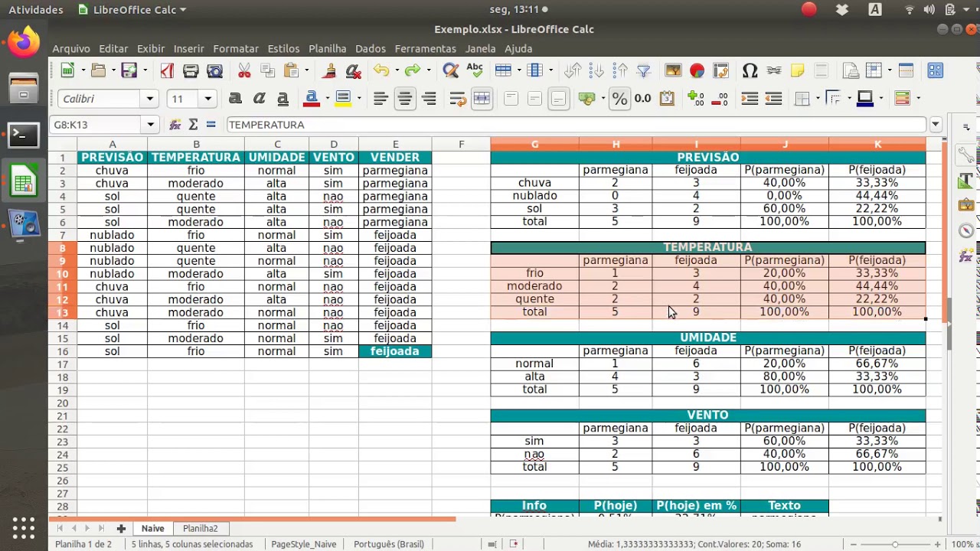Screen dimensions: 980x551
Task: Apply yellow highlighting color swatch
Action: (x=342, y=98)
